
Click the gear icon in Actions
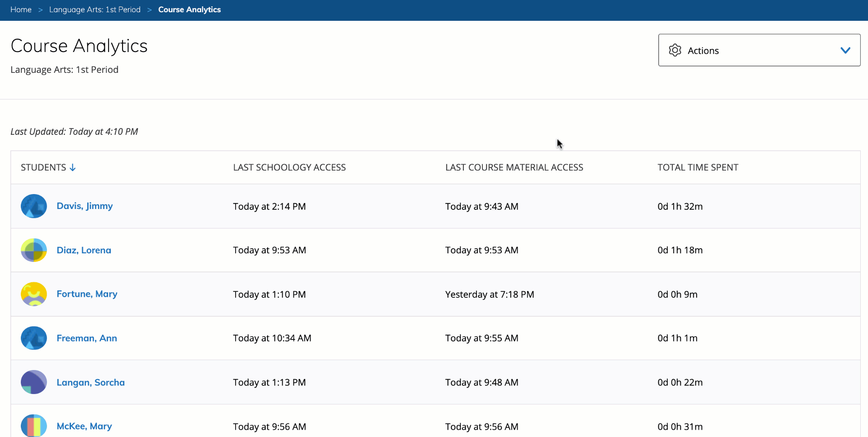pyautogui.click(x=675, y=50)
